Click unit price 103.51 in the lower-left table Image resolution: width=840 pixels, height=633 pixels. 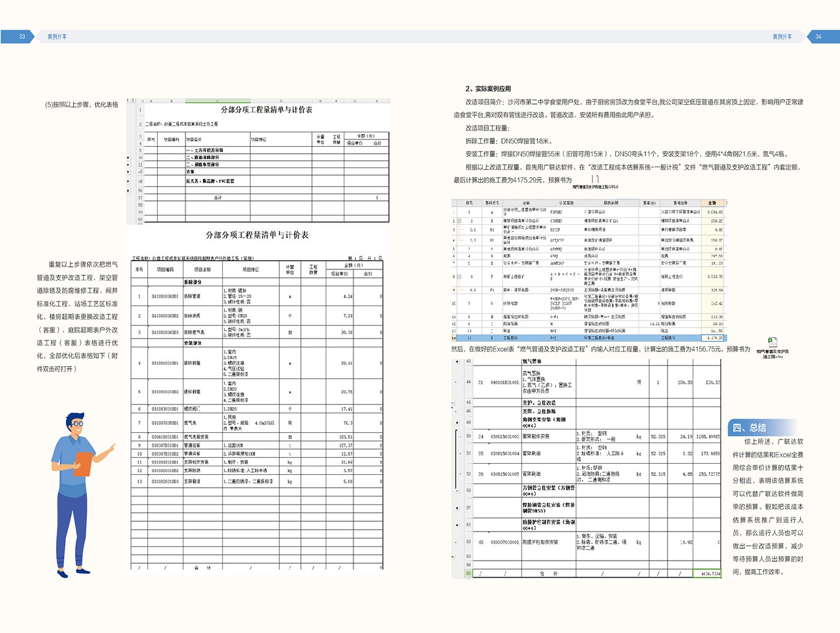(x=346, y=437)
